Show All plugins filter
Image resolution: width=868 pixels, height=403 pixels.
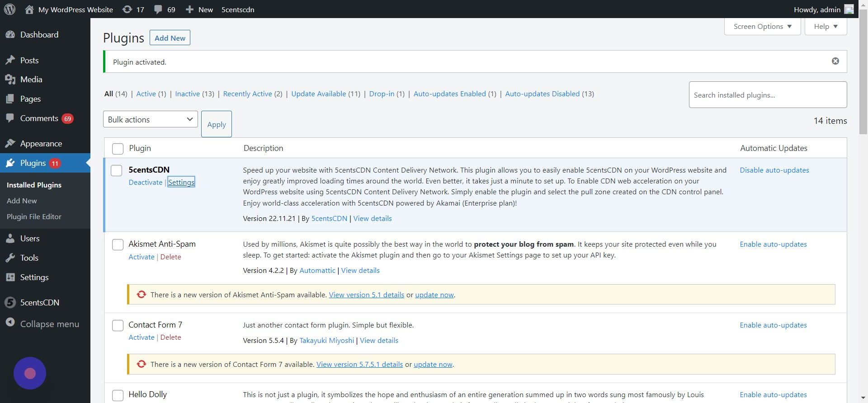108,94
